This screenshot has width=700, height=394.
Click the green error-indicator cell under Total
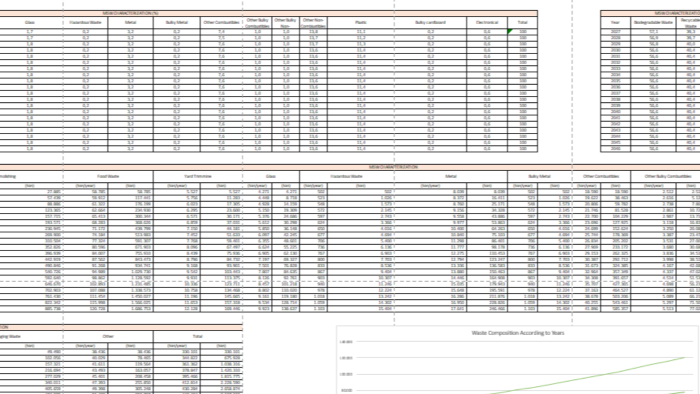[x=522, y=32]
